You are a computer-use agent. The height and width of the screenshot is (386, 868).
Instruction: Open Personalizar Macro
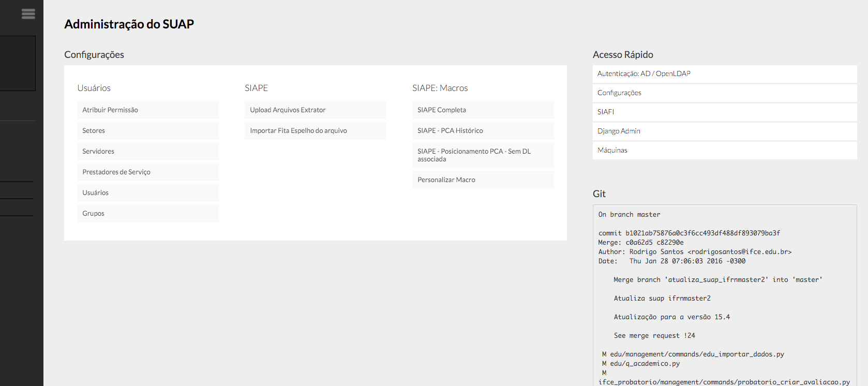click(x=483, y=180)
